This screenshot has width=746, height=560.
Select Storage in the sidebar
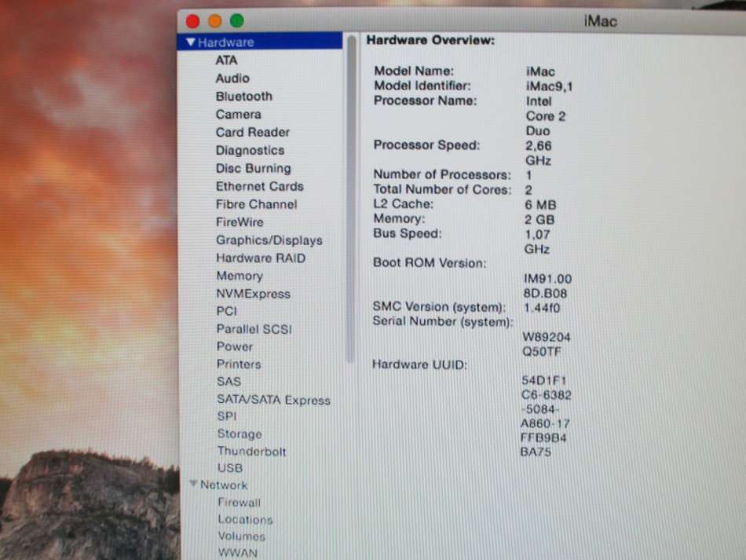click(x=240, y=434)
